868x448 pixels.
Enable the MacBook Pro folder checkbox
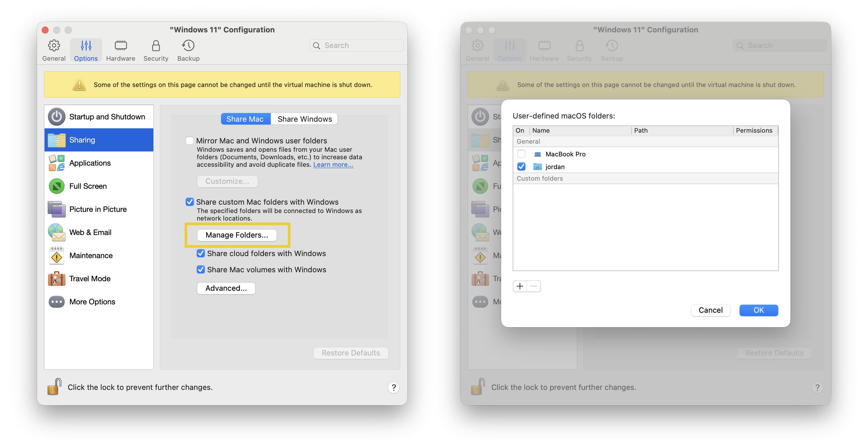coord(521,154)
